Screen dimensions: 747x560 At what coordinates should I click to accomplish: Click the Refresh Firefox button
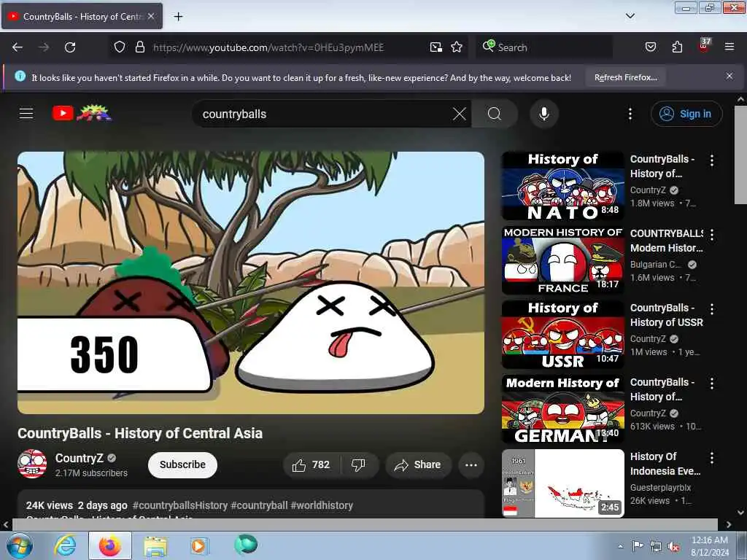click(x=625, y=77)
